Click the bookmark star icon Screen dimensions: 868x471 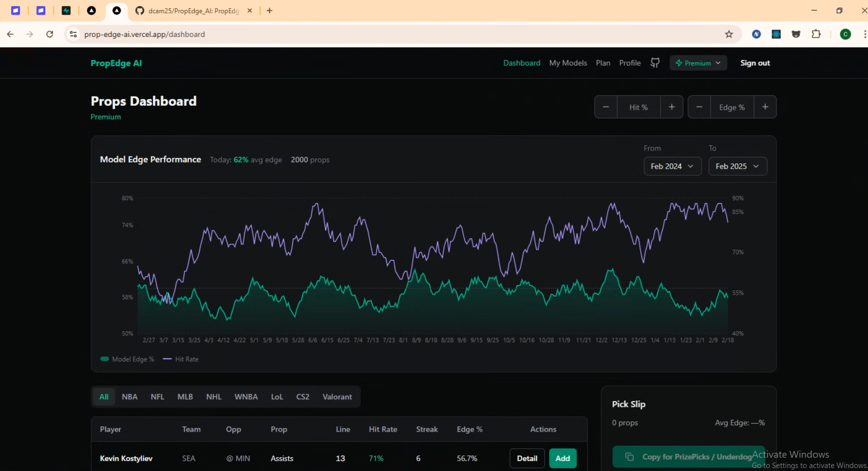[x=729, y=34]
